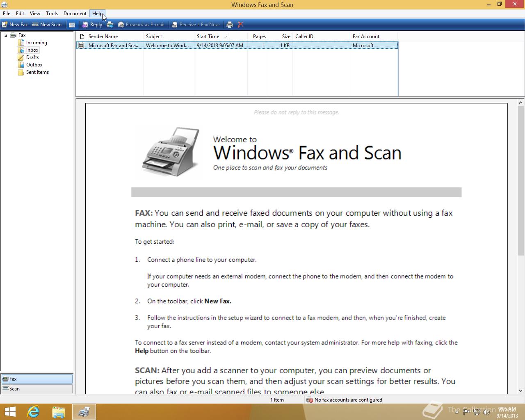Select the Outbox folder
The width and height of the screenshot is (525, 420).
click(34, 65)
